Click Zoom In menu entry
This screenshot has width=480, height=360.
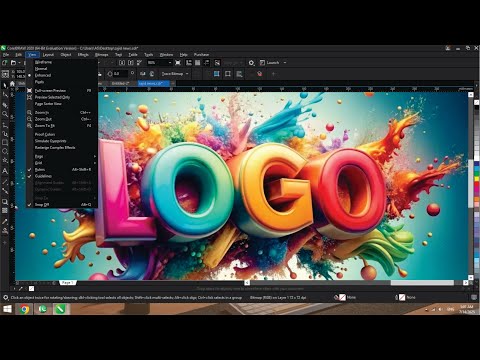click(61, 113)
